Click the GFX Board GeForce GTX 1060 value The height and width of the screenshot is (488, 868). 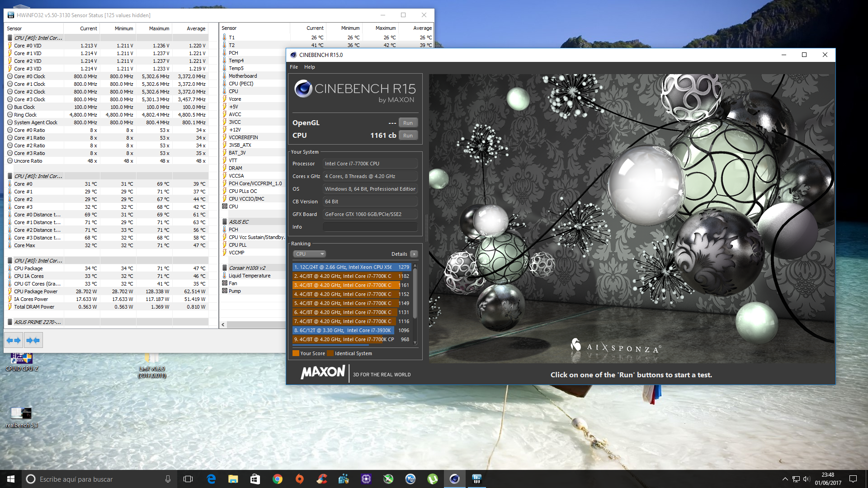[370, 214]
